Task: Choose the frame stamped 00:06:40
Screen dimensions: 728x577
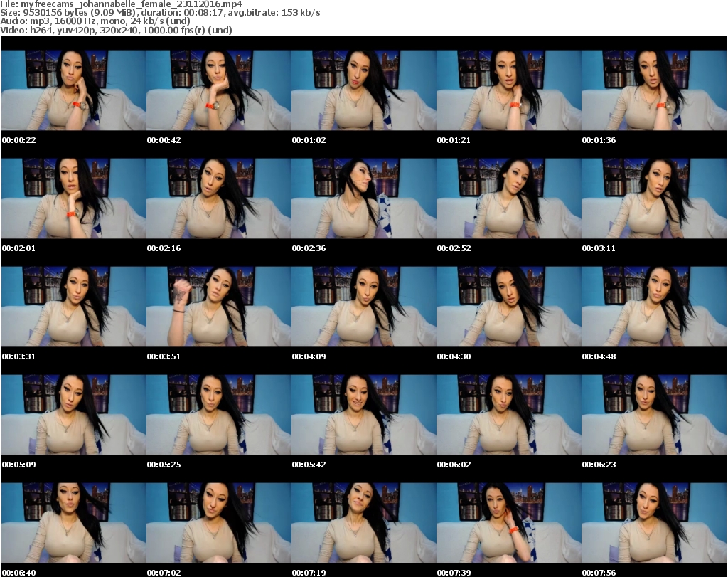Action: point(74,523)
